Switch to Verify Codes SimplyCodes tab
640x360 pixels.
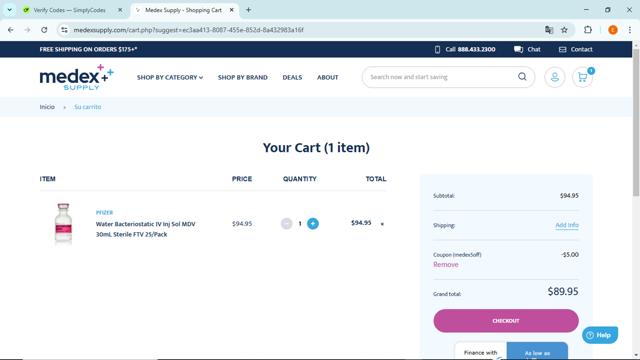click(x=69, y=10)
